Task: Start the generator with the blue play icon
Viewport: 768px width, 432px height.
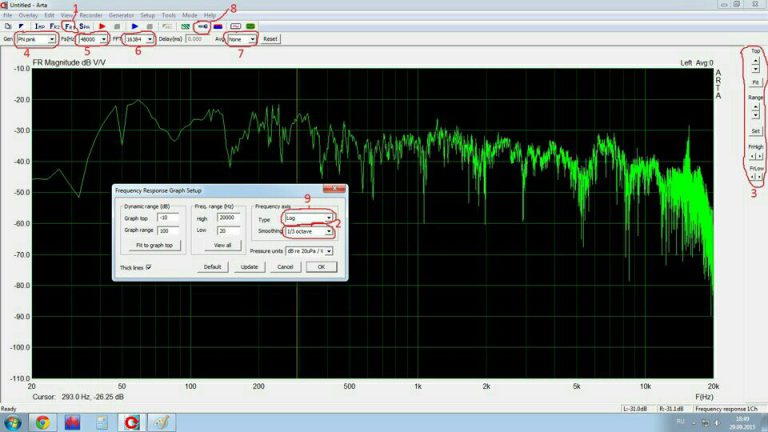Action: [135, 27]
